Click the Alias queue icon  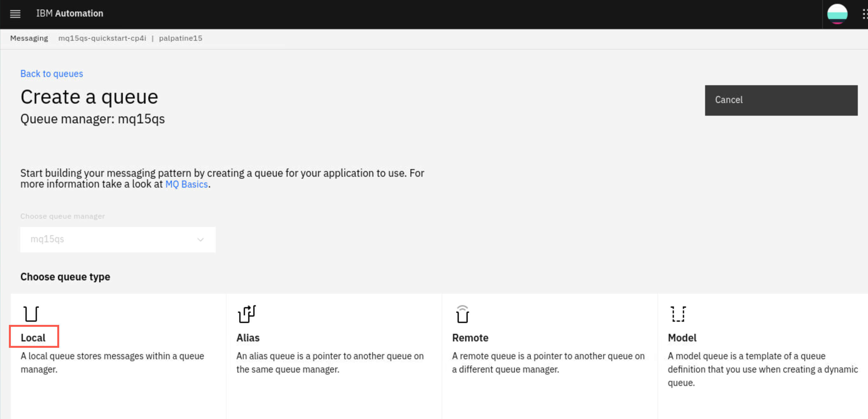pos(247,314)
